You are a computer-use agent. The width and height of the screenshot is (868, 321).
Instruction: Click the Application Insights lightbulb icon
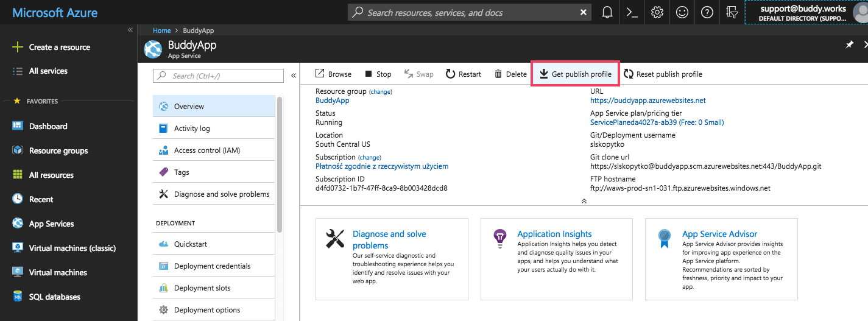click(500, 239)
